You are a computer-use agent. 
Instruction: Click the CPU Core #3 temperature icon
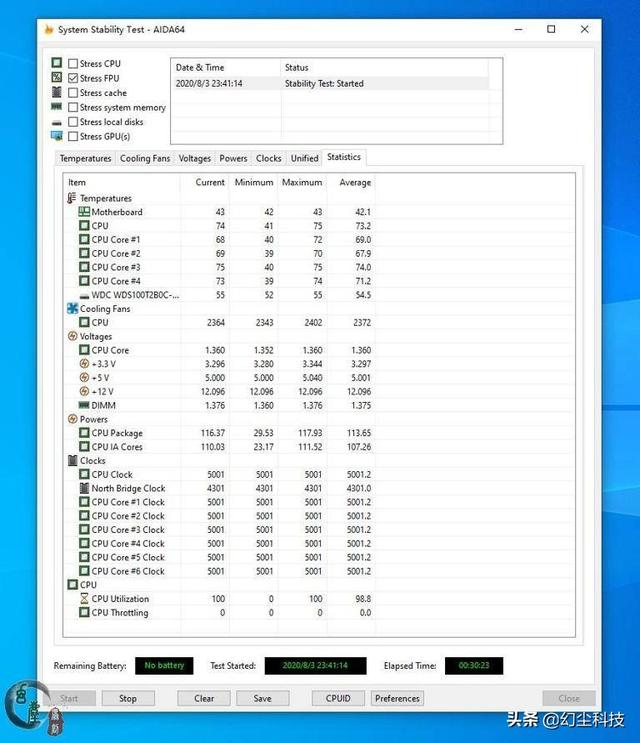pyautogui.click(x=84, y=267)
